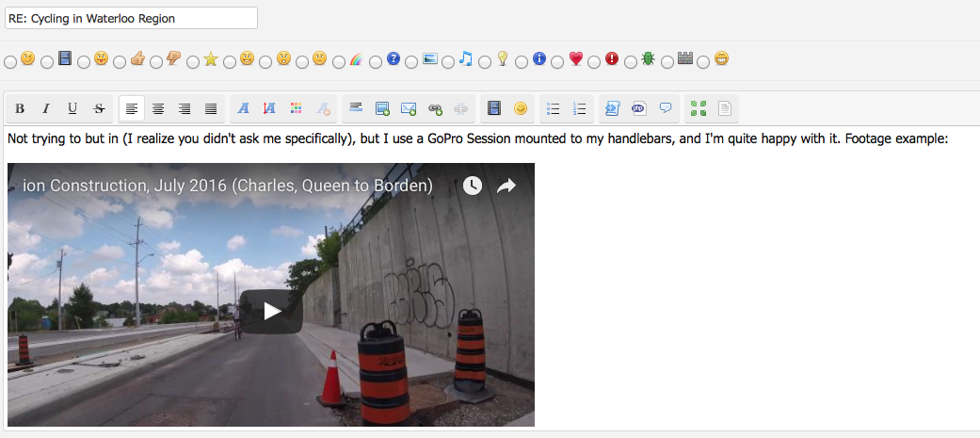
Task: Select the music note post icon radio
Action: pyautogui.click(x=448, y=62)
